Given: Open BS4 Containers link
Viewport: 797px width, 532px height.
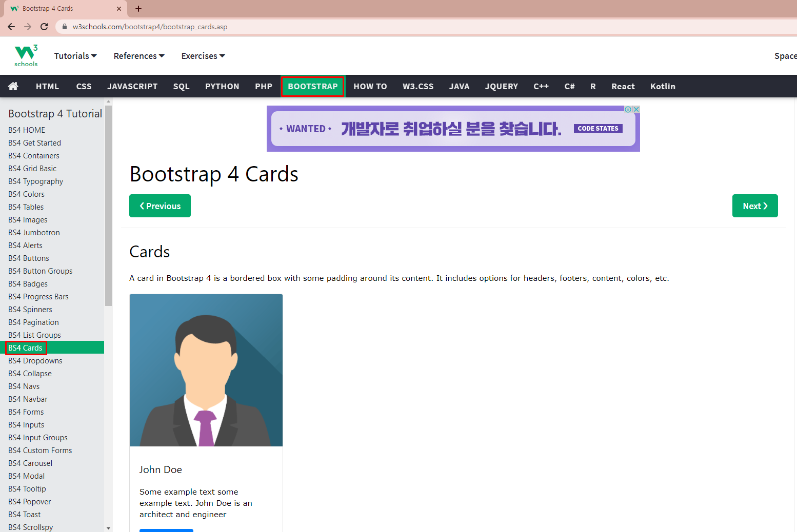Looking at the screenshot, I should coord(34,156).
